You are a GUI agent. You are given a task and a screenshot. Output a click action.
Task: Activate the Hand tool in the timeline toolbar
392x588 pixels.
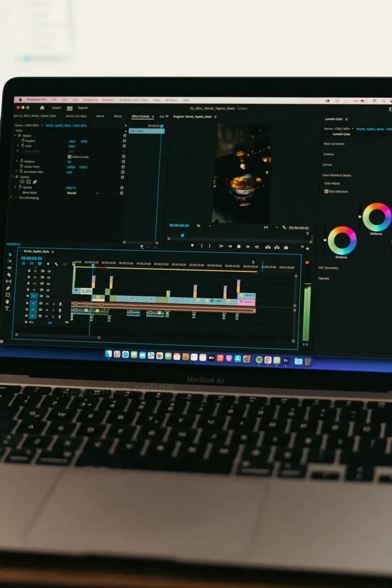point(8,302)
